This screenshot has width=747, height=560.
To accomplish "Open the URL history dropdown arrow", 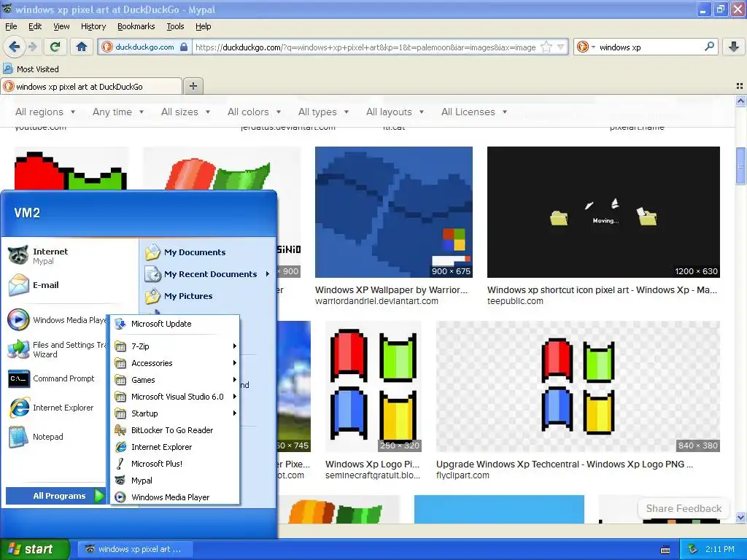I will (x=561, y=47).
